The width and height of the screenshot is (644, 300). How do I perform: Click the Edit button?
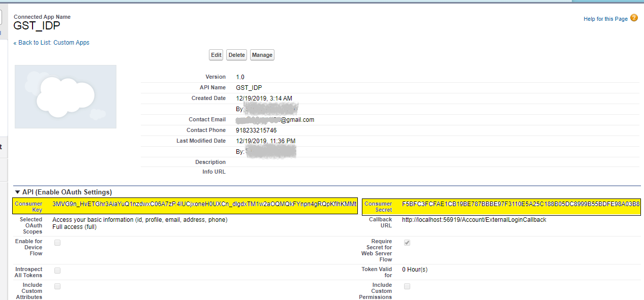[x=216, y=55]
